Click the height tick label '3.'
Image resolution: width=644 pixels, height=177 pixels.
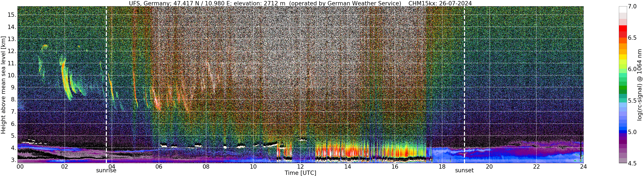point(14,160)
